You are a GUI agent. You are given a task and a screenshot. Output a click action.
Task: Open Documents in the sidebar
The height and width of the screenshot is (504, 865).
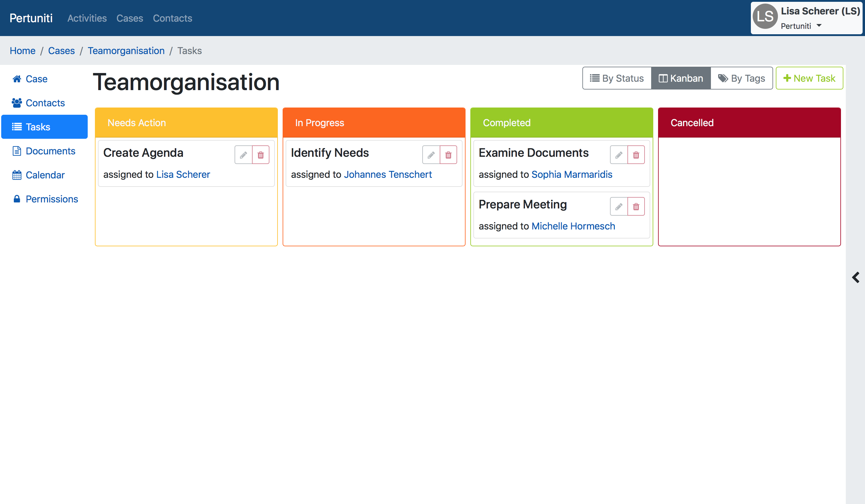click(44, 151)
